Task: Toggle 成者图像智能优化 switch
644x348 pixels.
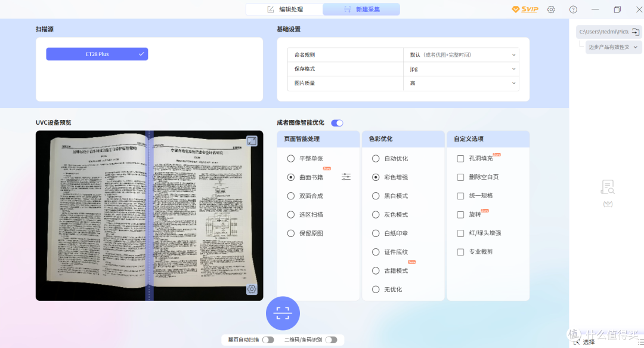Action: pos(337,123)
